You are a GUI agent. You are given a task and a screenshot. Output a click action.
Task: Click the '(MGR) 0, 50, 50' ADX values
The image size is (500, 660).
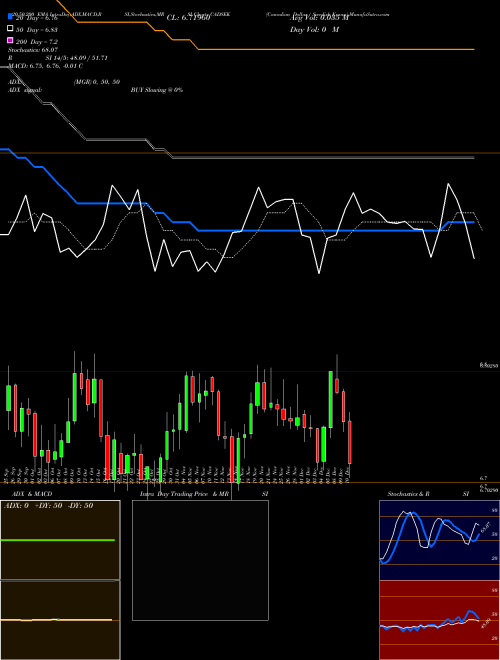pyautogui.click(x=97, y=82)
